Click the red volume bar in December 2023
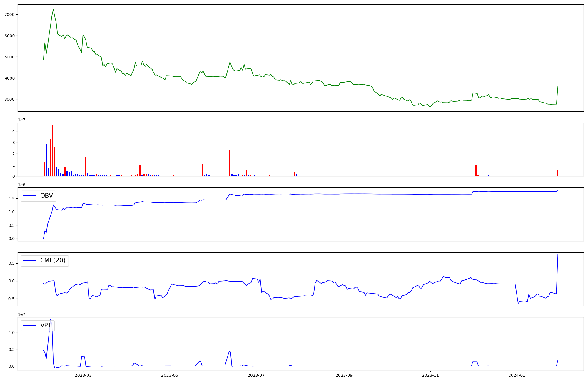Image resolution: width=588 pixels, height=382 pixels. coord(476,170)
